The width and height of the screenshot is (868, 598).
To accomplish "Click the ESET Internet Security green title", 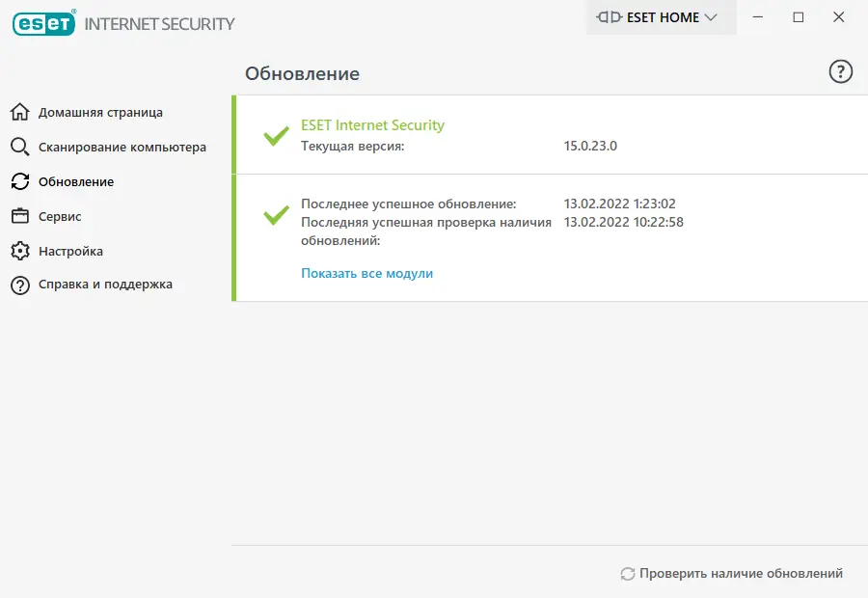I will pyautogui.click(x=372, y=125).
